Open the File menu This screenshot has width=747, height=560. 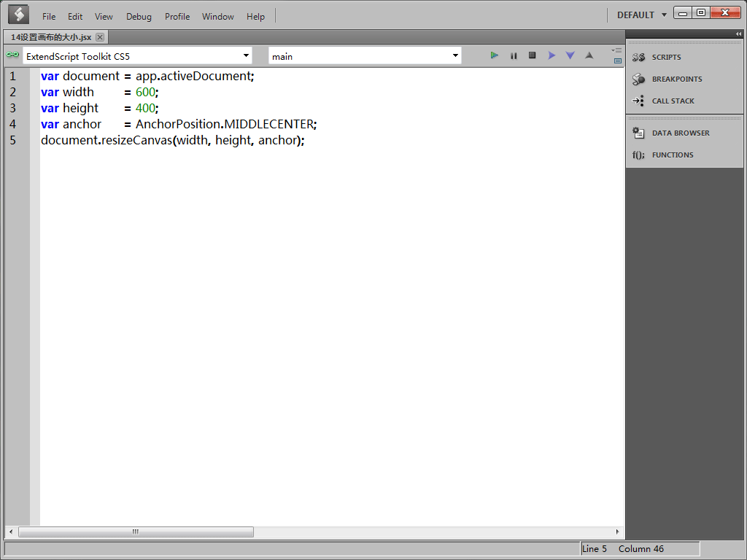(x=49, y=16)
